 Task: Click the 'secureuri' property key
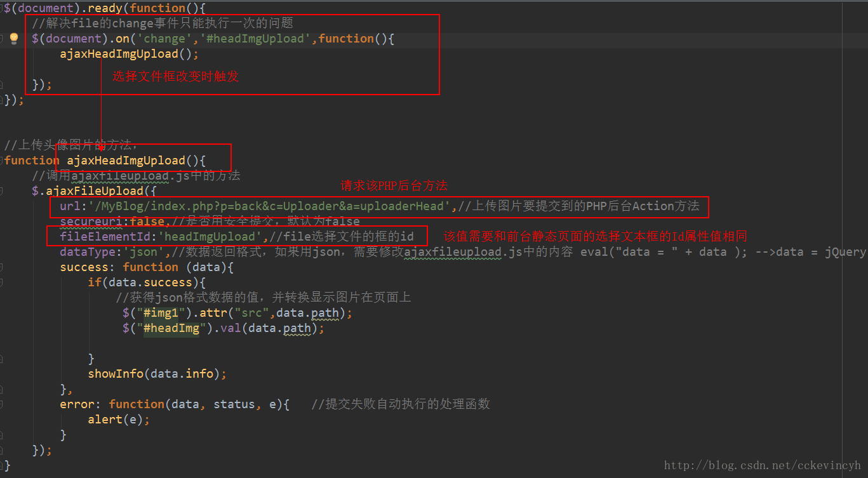91,222
